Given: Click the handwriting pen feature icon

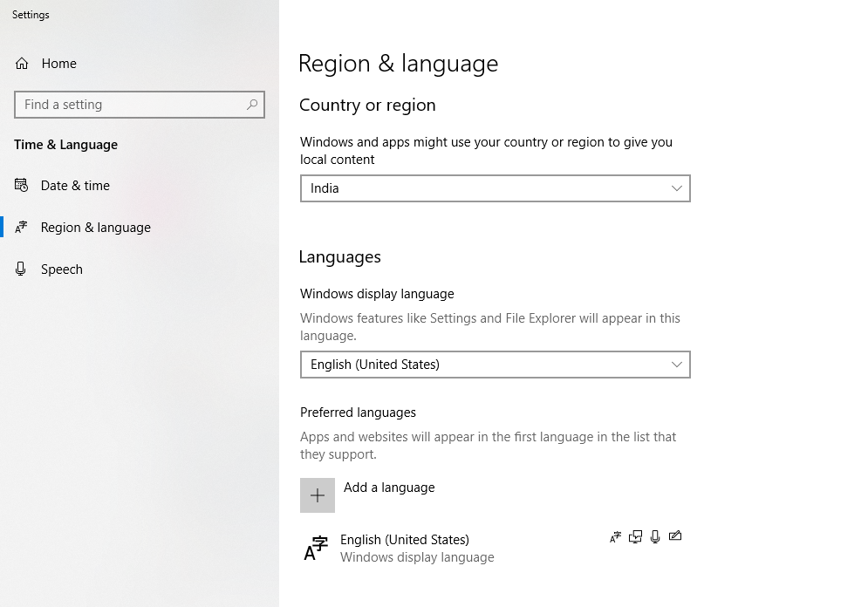Looking at the screenshot, I should [675, 536].
